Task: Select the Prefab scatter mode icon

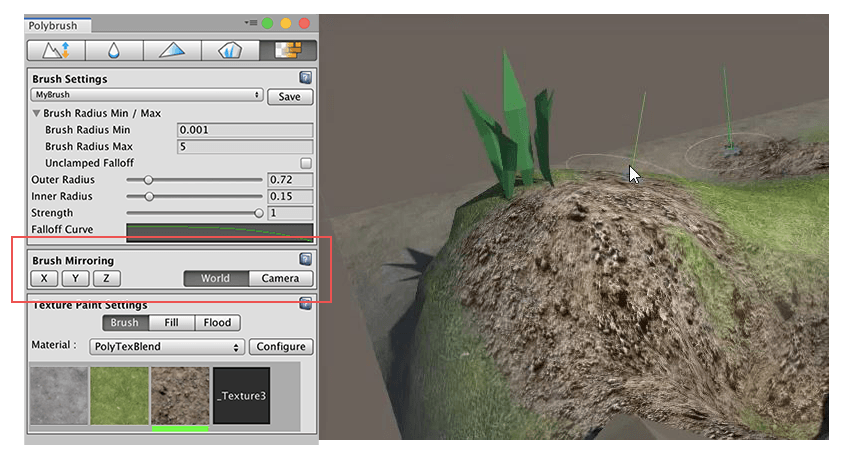Action: tap(229, 50)
